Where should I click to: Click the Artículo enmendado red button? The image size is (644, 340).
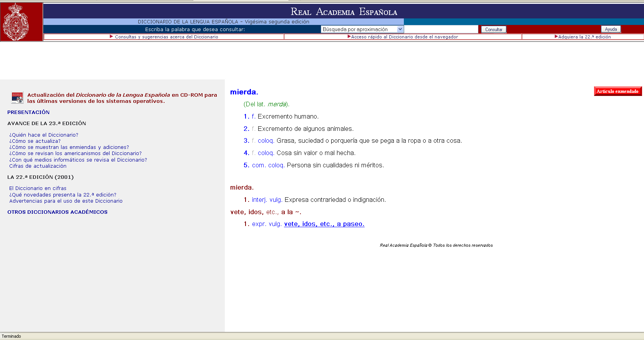[617, 91]
